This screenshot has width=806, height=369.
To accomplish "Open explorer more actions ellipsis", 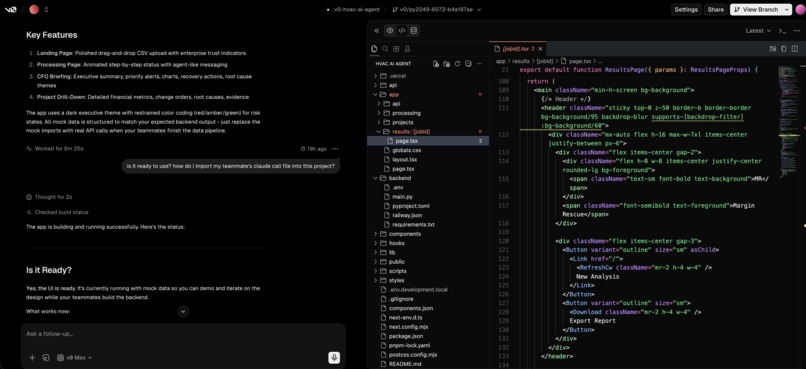I will coord(480,64).
